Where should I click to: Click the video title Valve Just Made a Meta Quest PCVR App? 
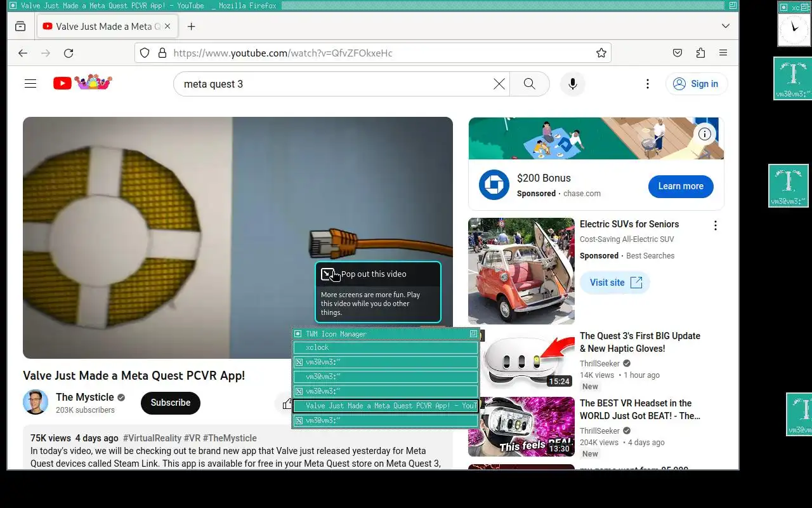coord(134,375)
